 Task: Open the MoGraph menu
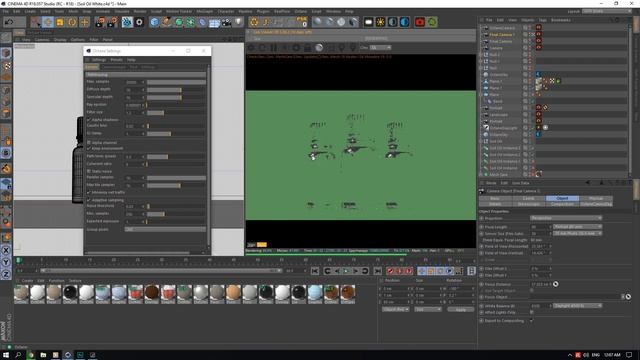tap(204, 11)
